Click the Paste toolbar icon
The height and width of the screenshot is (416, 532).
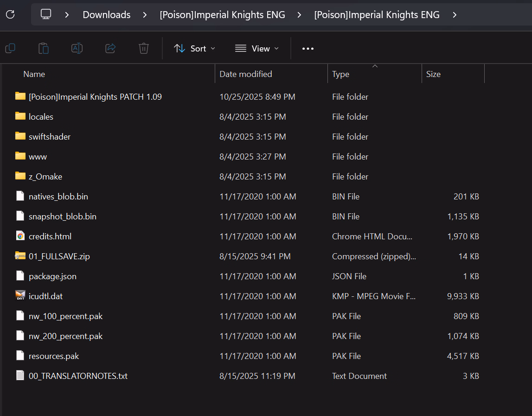[x=44, y=48]
